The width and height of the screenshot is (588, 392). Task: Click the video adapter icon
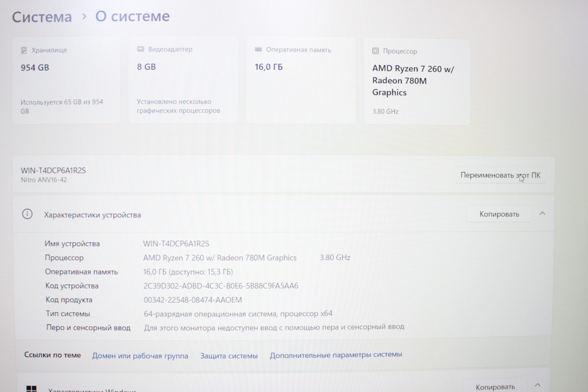click(141, 49)
